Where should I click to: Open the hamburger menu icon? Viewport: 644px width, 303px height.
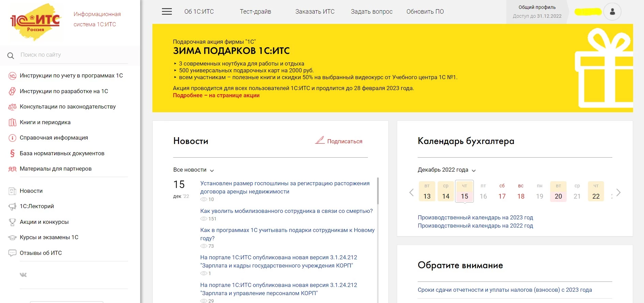[167, 12]
